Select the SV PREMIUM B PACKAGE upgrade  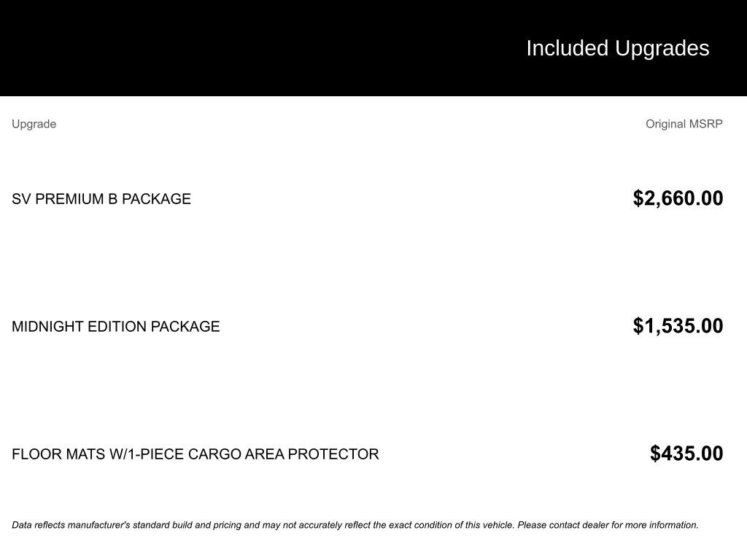coord(101,199)
